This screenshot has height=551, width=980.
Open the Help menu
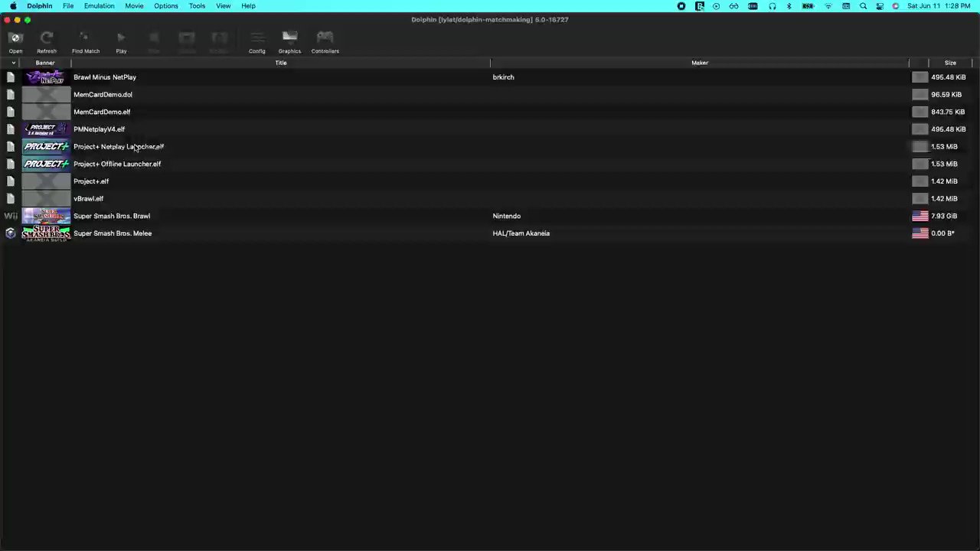pos(248,6)
